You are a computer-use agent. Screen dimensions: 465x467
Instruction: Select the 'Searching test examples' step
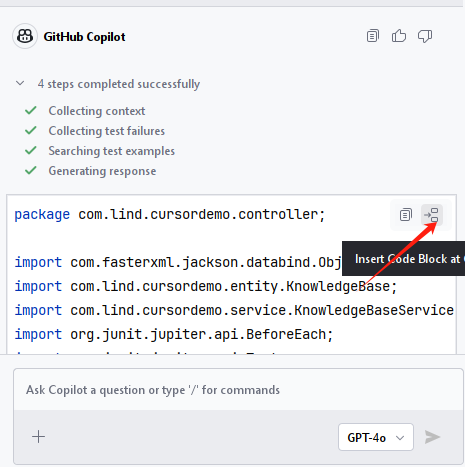click(112, 151)
